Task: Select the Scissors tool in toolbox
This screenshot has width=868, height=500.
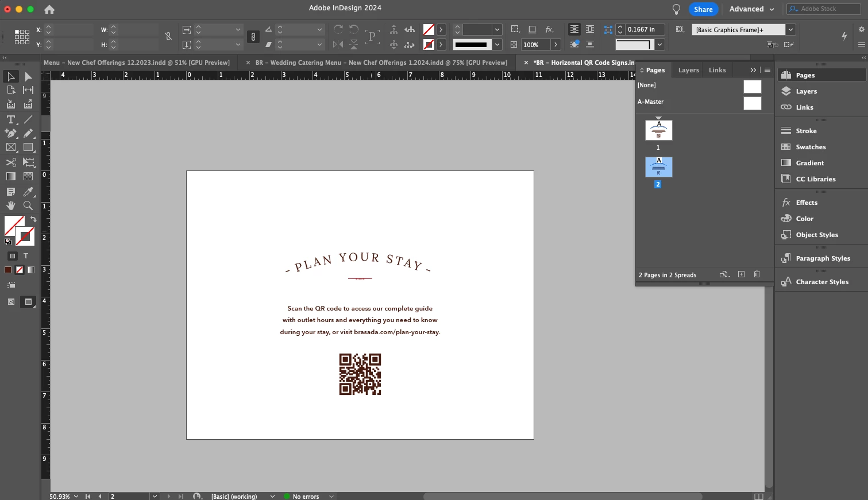Action: tap(10, 162)
